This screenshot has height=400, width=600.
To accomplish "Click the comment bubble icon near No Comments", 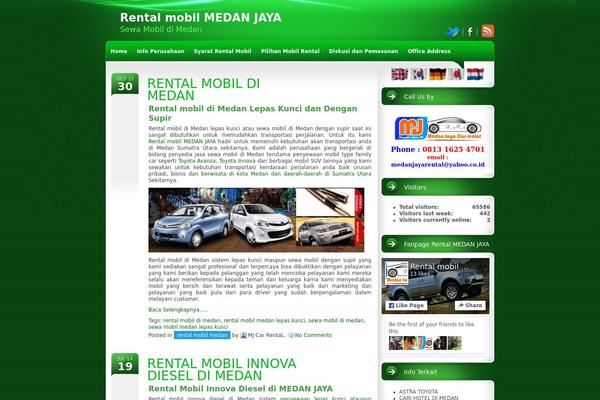I will coord(291,335).
